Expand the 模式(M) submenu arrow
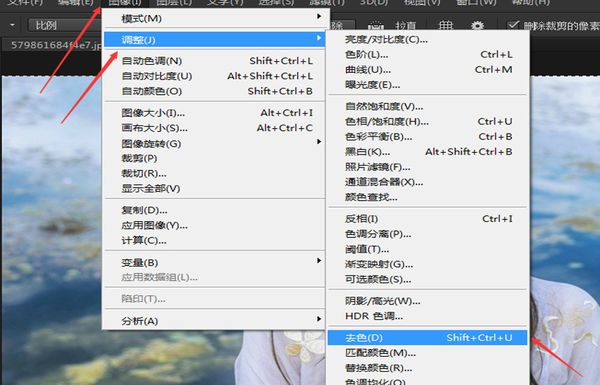The width and height of the screenshot is (600, 385). click(319, 16)
